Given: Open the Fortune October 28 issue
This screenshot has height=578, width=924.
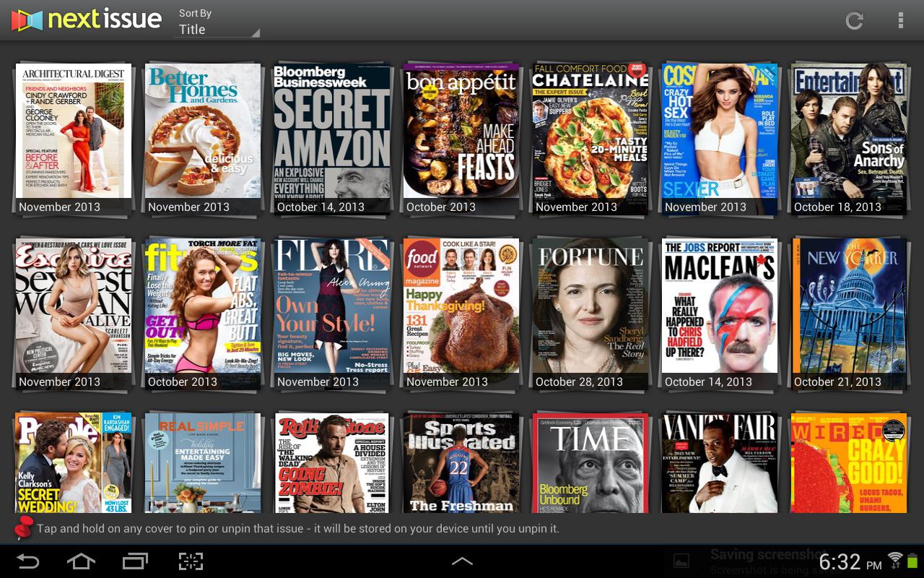Looking at the screenshot, I should (x=590, y=314).
